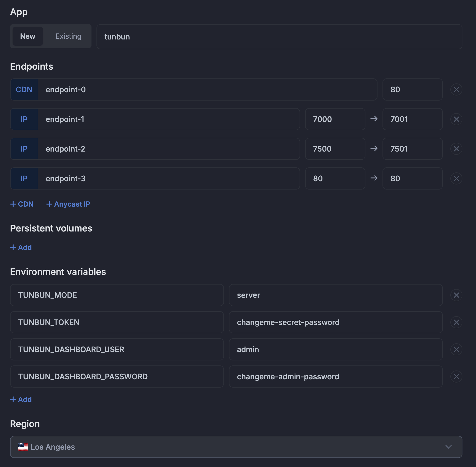
Task: Delete the TUNBUN_TOKEN variable row
Action: [456, 322]
